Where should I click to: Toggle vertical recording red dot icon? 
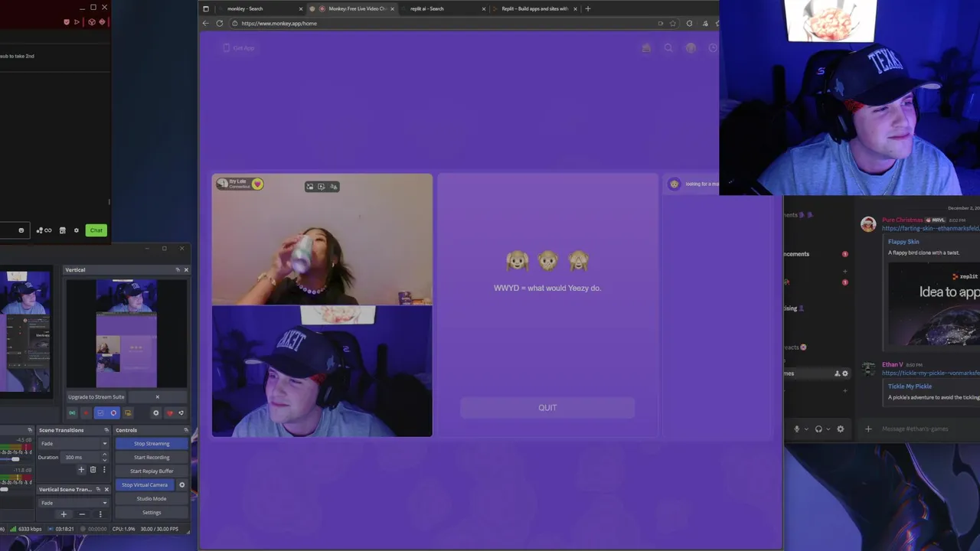(x=86, y=413)
